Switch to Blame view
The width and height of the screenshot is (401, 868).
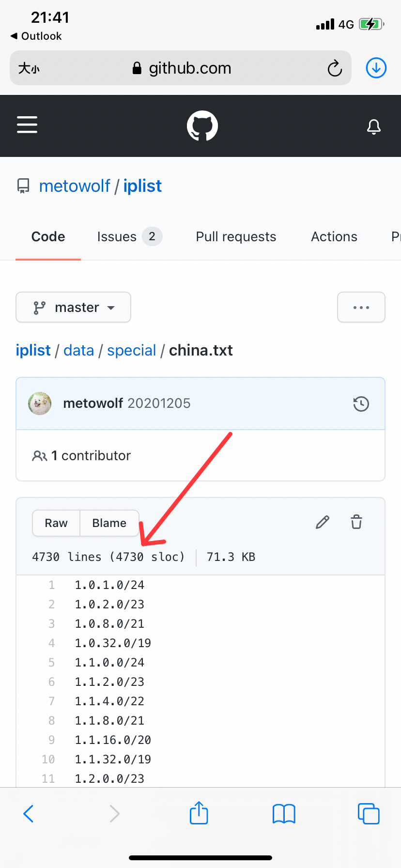tap(109, 523)
